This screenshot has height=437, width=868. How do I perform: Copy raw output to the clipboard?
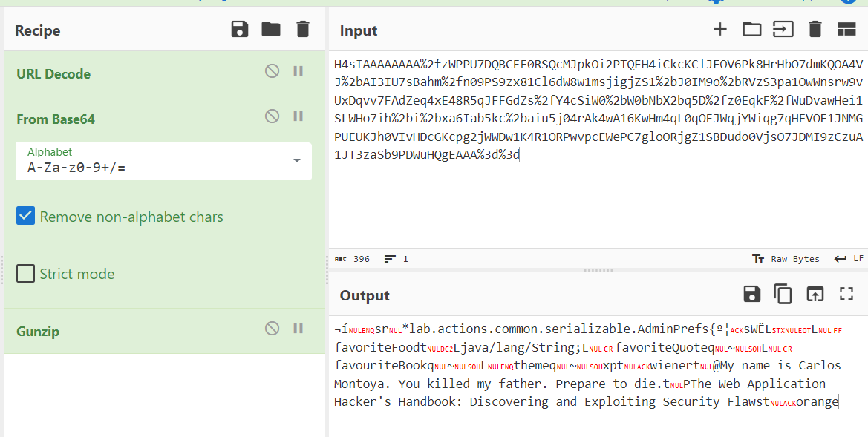[783, 295]
